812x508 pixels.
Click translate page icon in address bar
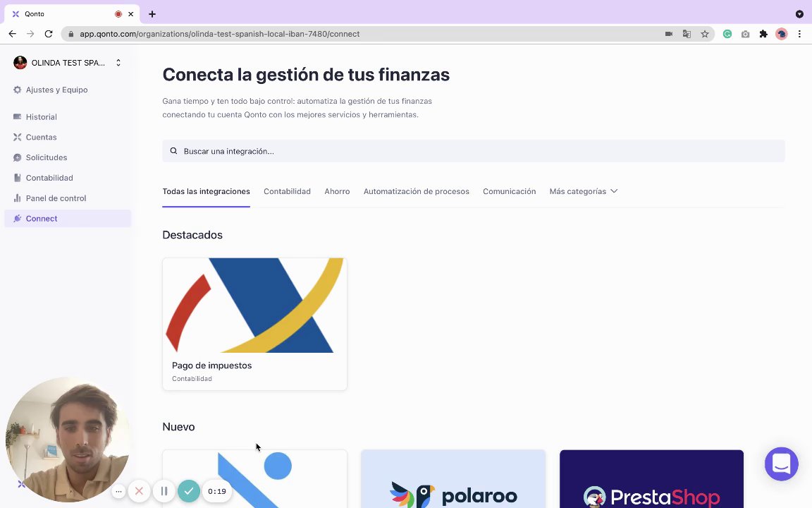(687, 34)
